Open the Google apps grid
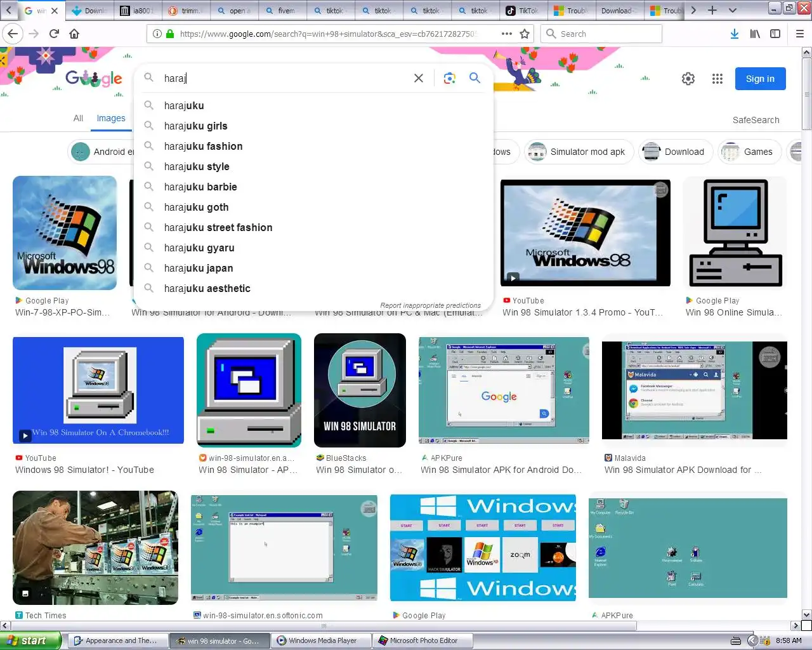 [x=717, y=79]
